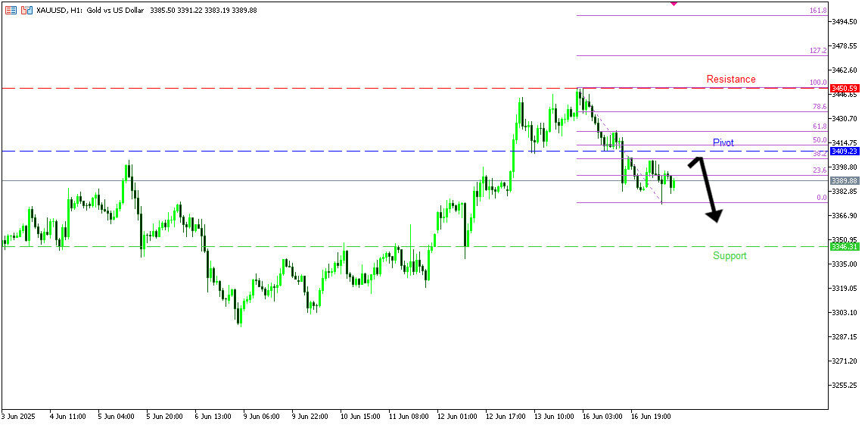Viewport: 868px width, 425px height.
Task: Click the 16 Jun 19:00 time axis label
Action: point(649,417)
